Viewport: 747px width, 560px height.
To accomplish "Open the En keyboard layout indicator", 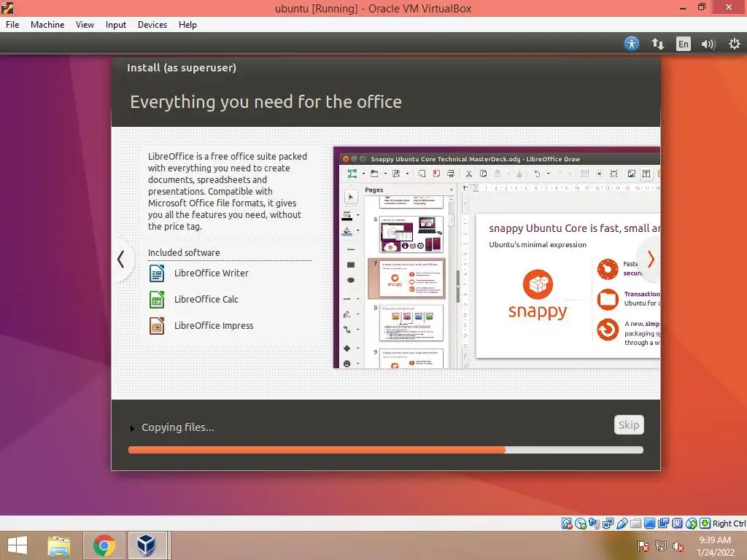I will pos(683,44).
